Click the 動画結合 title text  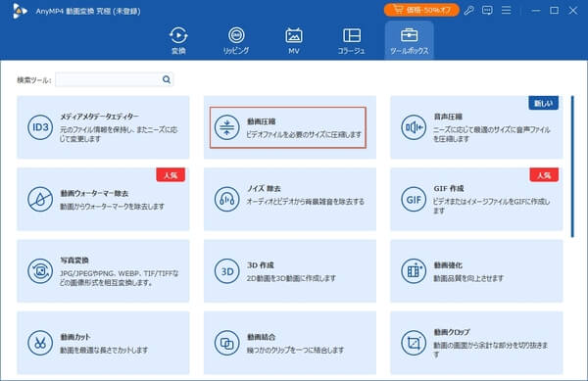(261, 337)
